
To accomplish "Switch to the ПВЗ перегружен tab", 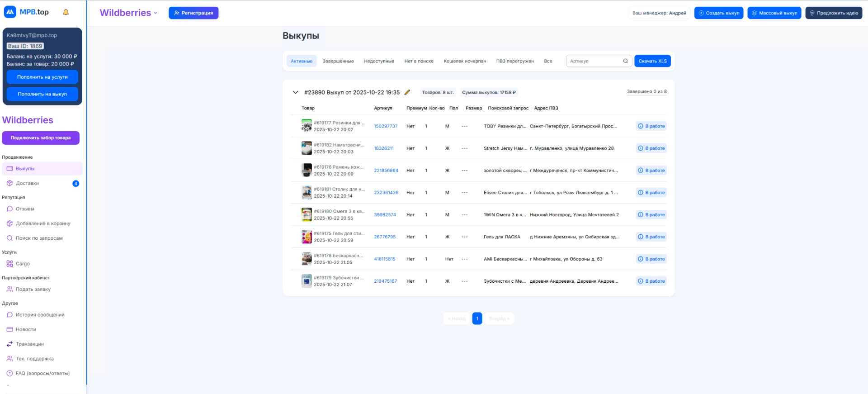I will [515, 61].
